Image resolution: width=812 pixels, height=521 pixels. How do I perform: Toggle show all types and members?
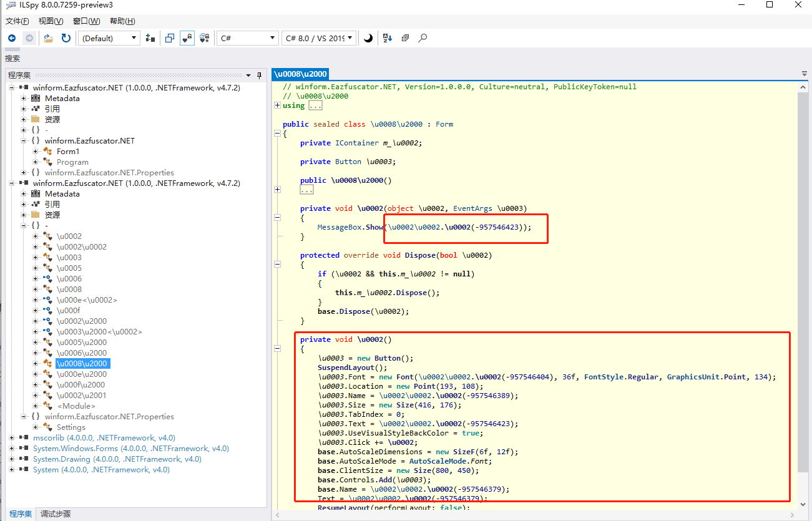coord(204,38)
